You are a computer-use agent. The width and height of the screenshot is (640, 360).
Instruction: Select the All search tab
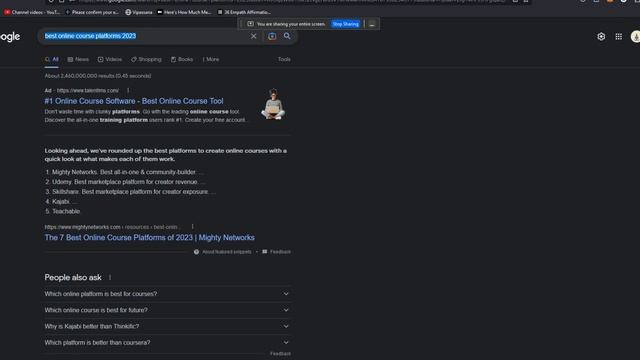coord(52,60)
